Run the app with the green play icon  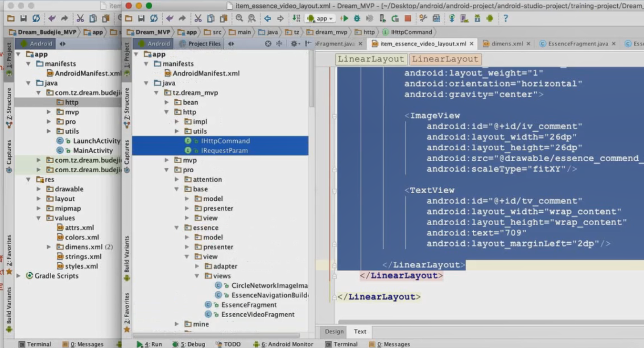344,18
